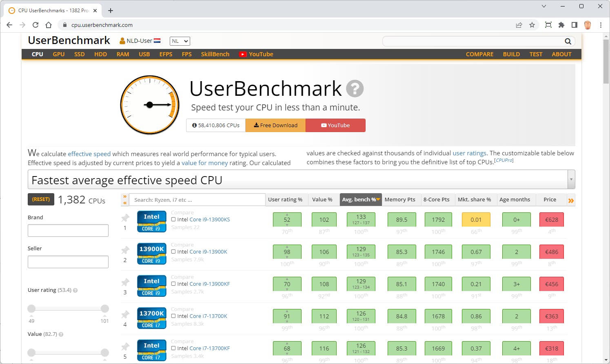Click the Seller filter input field
This screenshot has height=364, width=610.
[x=68, y=262]
